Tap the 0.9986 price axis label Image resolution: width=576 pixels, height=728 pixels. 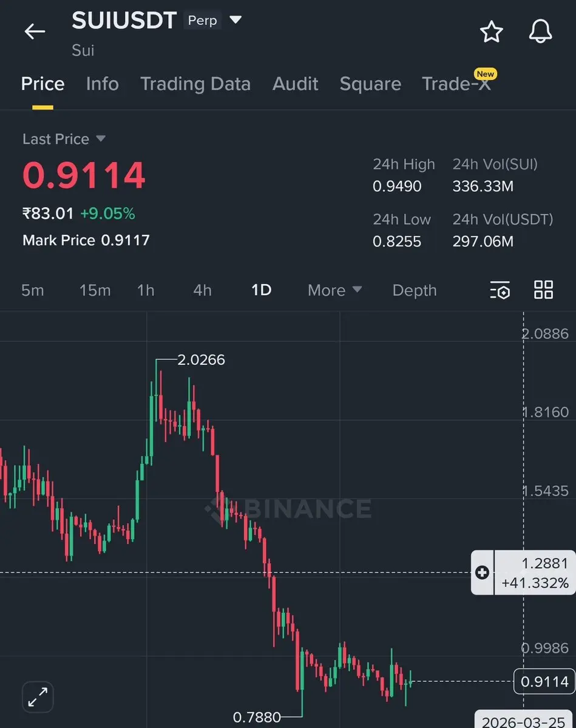pos(546,648)
